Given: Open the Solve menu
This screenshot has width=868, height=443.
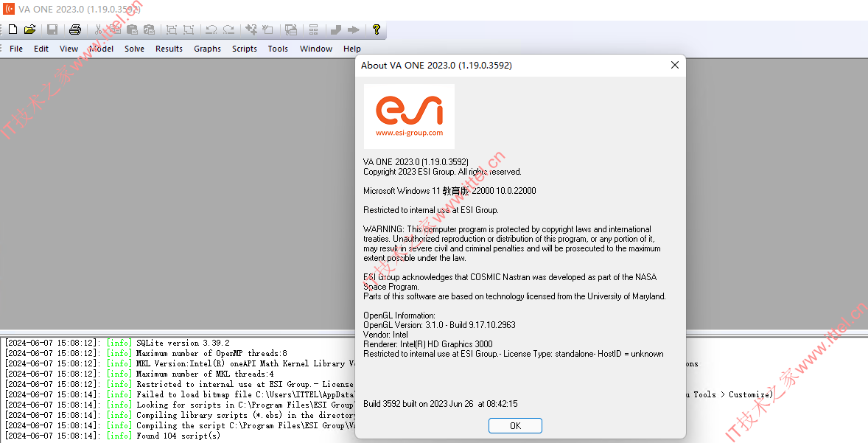Looking at the screenshot, I should [x=134, y=49].
